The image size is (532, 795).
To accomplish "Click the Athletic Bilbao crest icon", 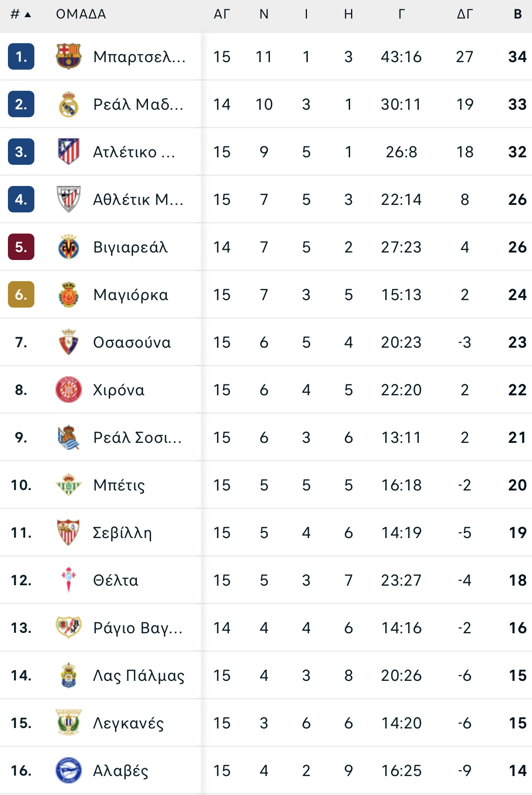I will click(68, 199).
